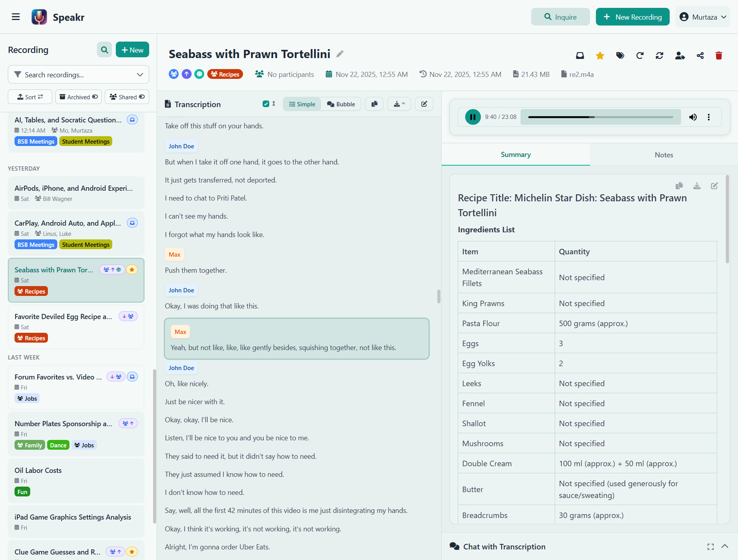Mute audio with the speaker icon
738x560 pixels.
click(693, 117)
